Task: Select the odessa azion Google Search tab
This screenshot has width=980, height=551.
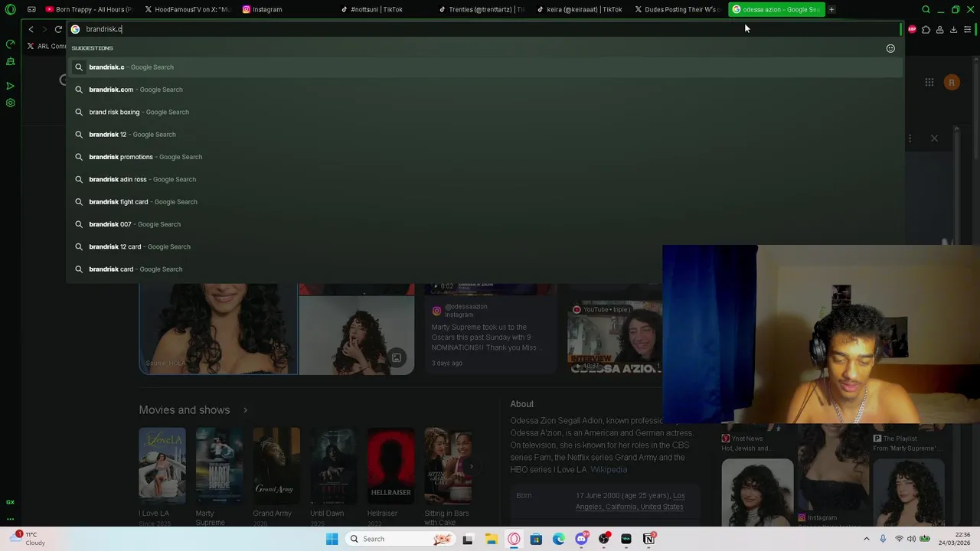Action: pos(776,9)
